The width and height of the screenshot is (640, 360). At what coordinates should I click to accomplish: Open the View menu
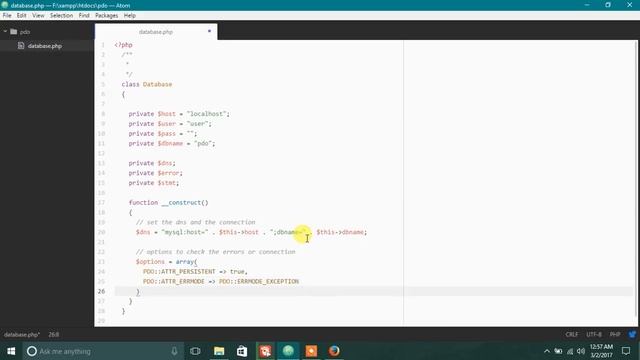tap(38, 16)
